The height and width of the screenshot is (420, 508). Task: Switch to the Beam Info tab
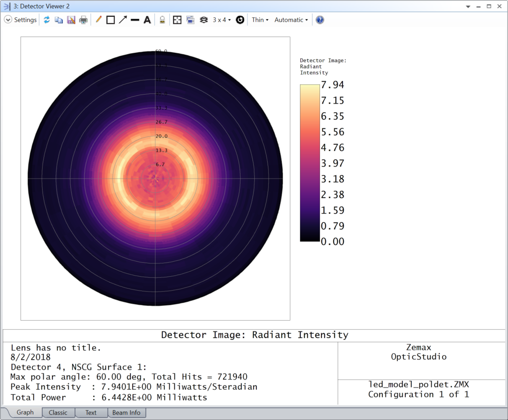click(x=126, y=412)
